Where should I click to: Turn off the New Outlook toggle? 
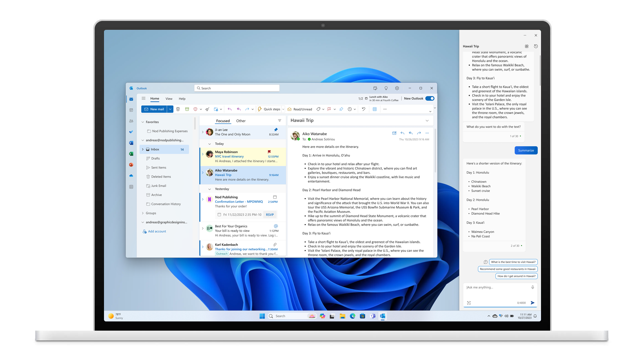click(430, 99)
